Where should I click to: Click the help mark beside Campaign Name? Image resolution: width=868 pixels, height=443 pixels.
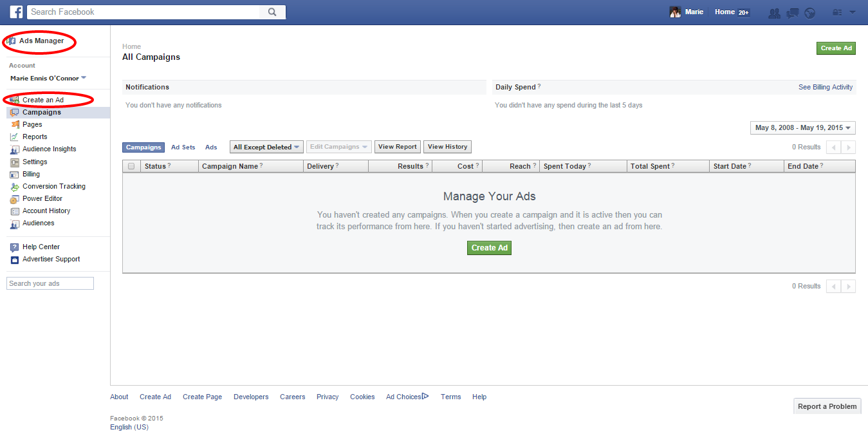(x=261, y=165)
